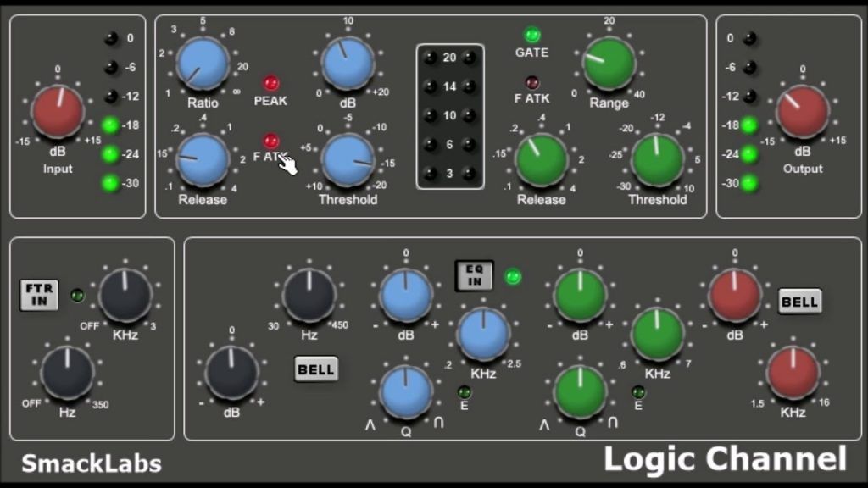Enable the compressor F ATK red LED

270,141
